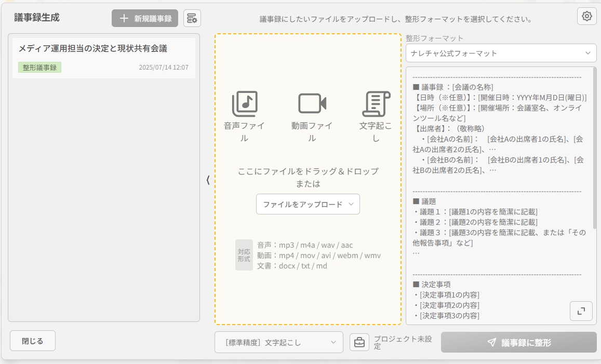Screen dimensions: 601x364
Task: Collapse the left sidebar with the chevron
Action: pyautogui.click(x=208, y=180)
